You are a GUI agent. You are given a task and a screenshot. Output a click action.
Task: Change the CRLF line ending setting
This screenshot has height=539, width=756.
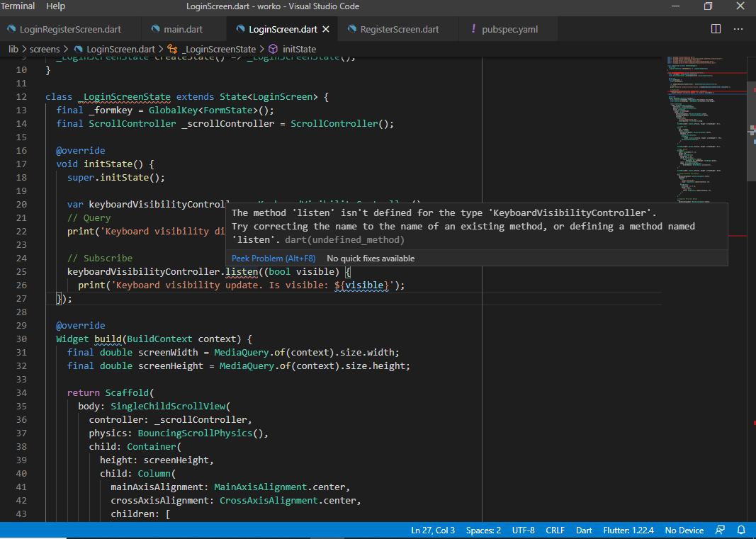555,530
